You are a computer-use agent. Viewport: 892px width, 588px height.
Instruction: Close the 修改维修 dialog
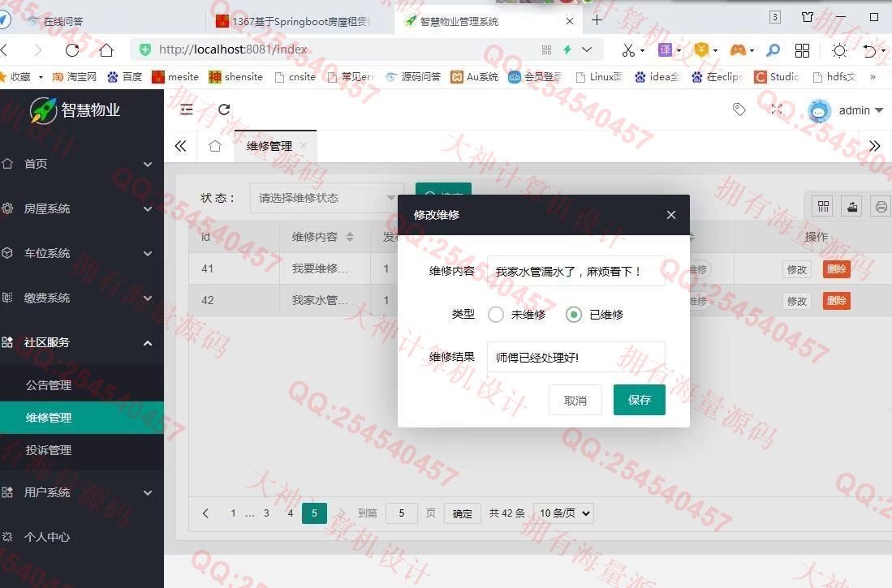(x=671, y=214)
